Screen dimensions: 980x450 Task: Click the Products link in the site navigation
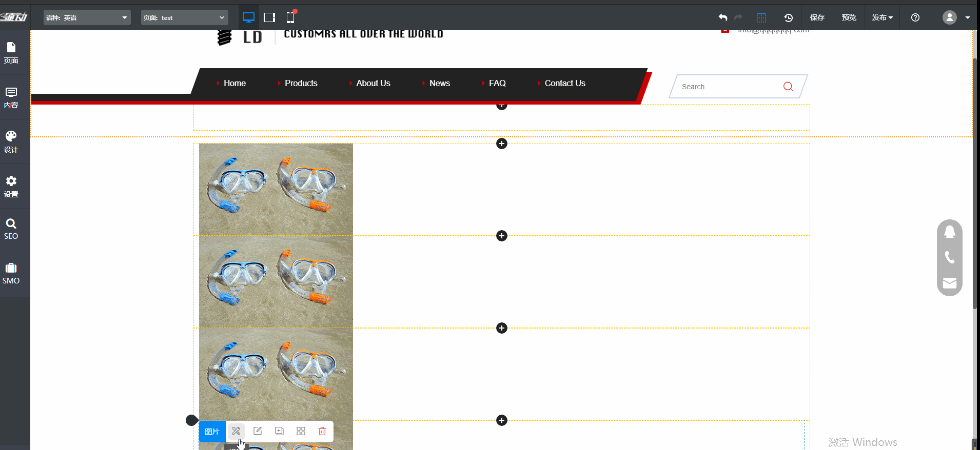[x=301, y=83]
